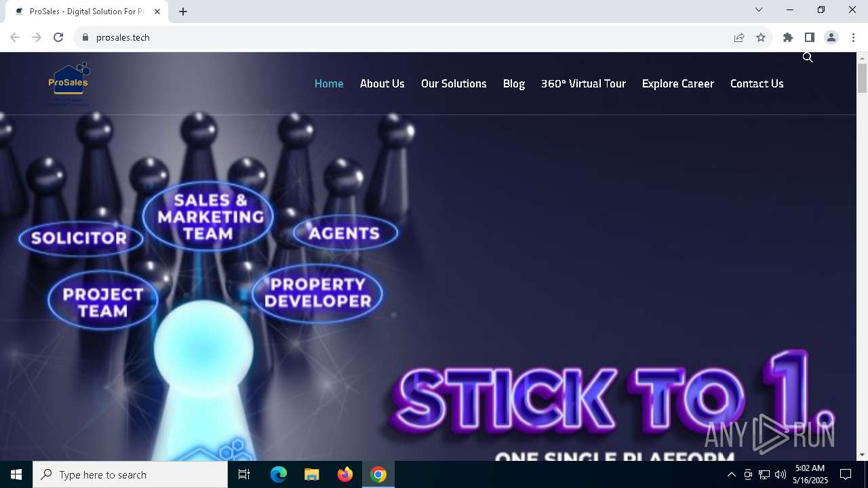Open the taskbar clock showing 5:02 AM

click(810, 474)
